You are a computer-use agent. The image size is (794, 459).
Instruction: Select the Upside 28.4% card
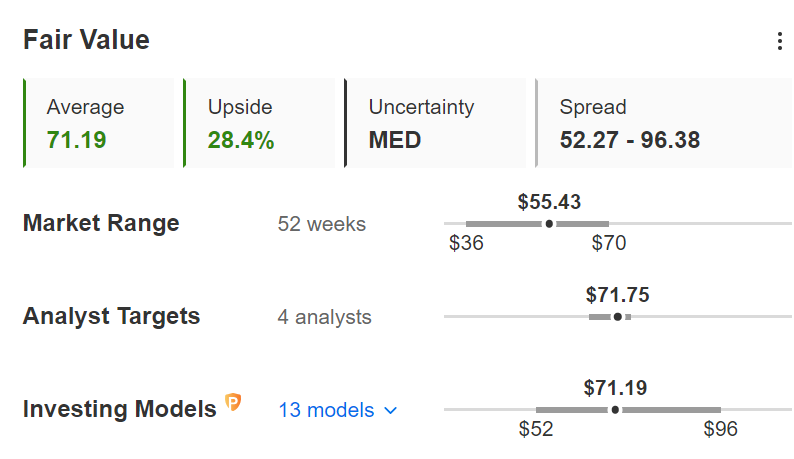(259, 123)
